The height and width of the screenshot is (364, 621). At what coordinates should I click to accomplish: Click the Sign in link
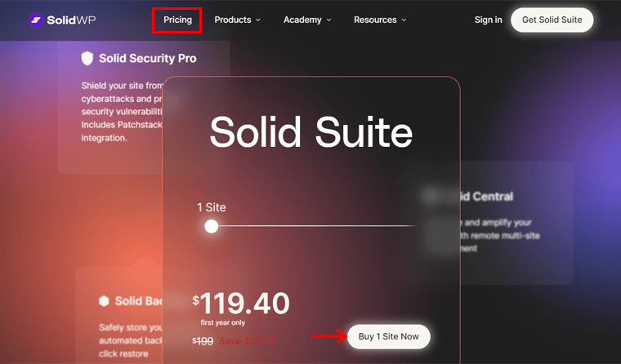tap(488, 20)
